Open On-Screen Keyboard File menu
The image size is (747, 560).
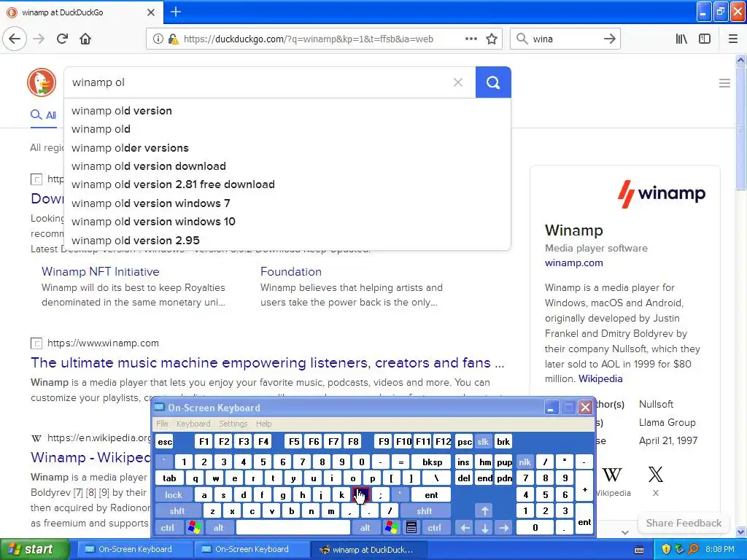pos(163,424)
